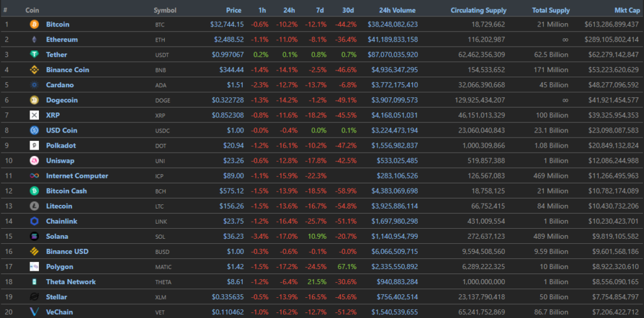644x318 pixels.
Task: Click the Chainlink hexagon logo icon
Action: 34,222
